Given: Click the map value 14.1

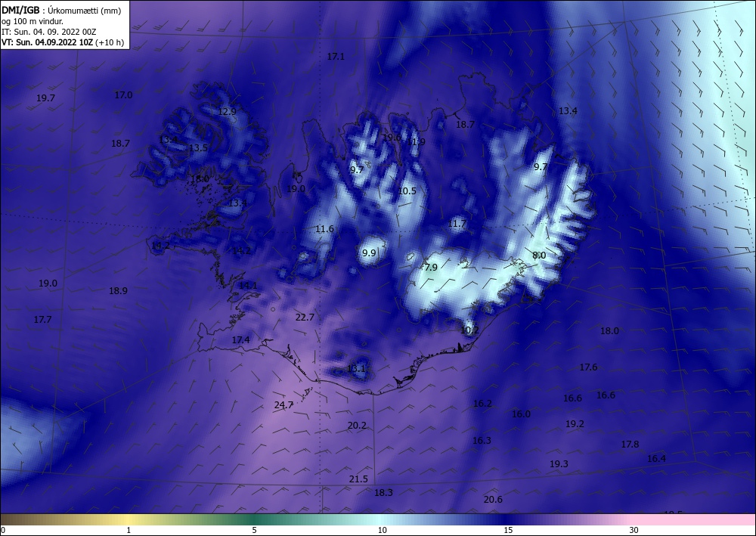Looking at the screenshot, I should 248,285.
